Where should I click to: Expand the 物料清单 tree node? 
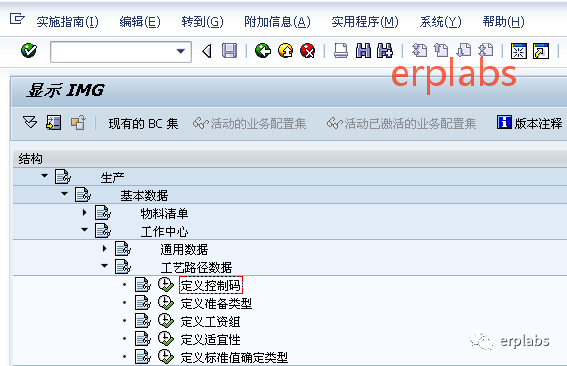point(85,213)
